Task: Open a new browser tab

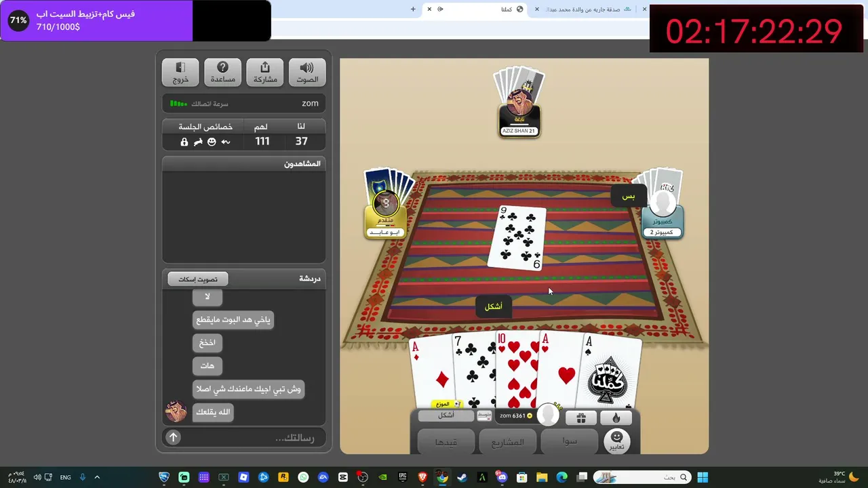Action: (x=413, y=9)
